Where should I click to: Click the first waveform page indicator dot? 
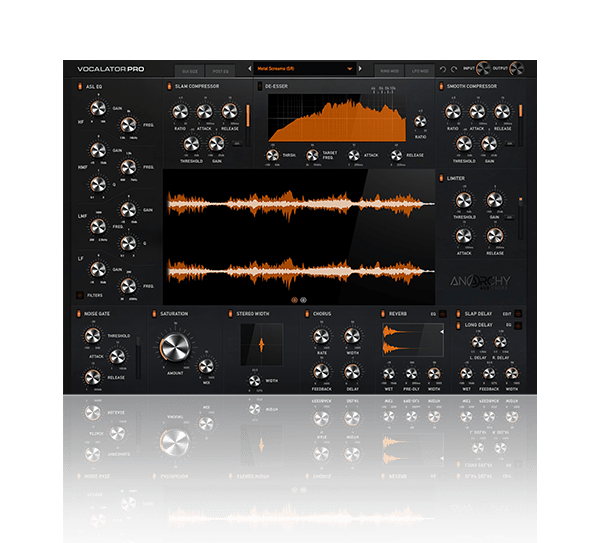tap(294, 299)
